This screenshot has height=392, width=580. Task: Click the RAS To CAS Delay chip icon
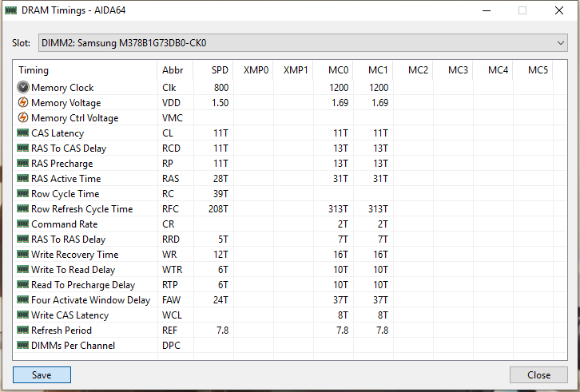23,148
